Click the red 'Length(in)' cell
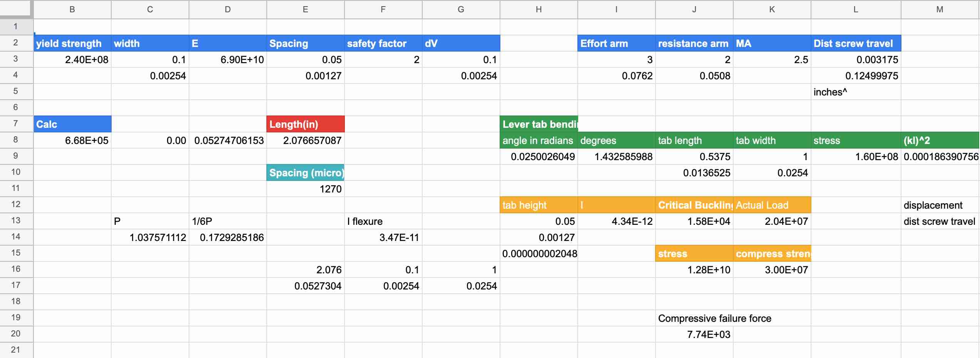The height and width of the screenshot is (358, 980). (306, 124)
